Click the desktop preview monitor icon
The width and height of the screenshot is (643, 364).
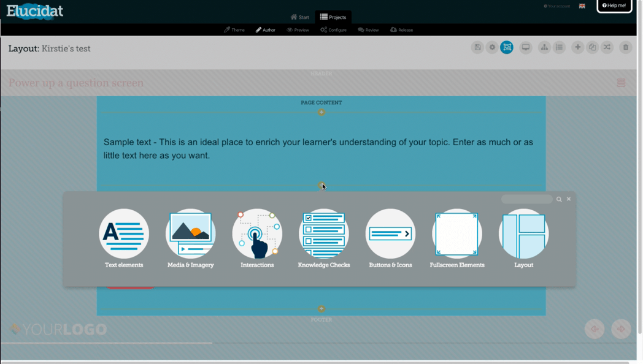[x=525, y=48]
